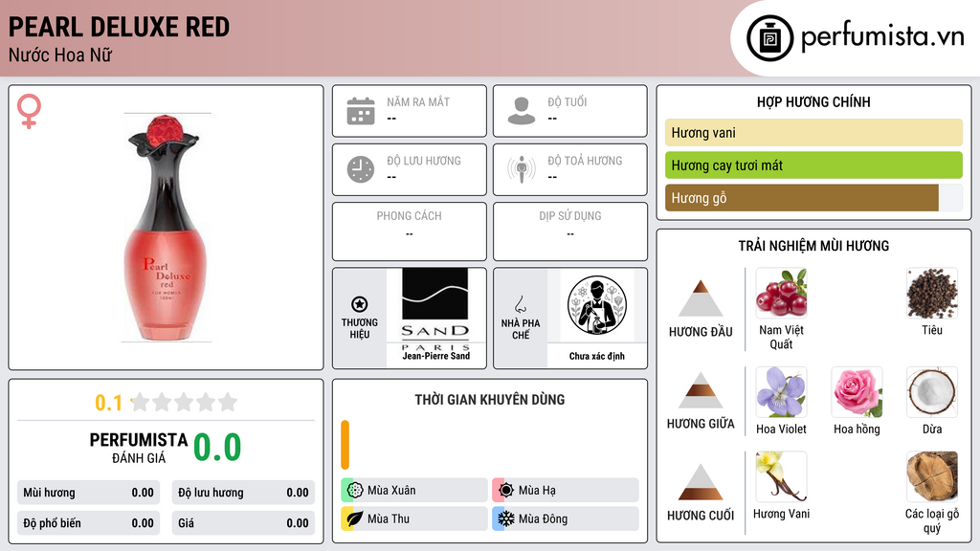Open the Nam Việt Quất note image
The width and height of the screenshot is (980, 551).
click(x=781, y=293)
